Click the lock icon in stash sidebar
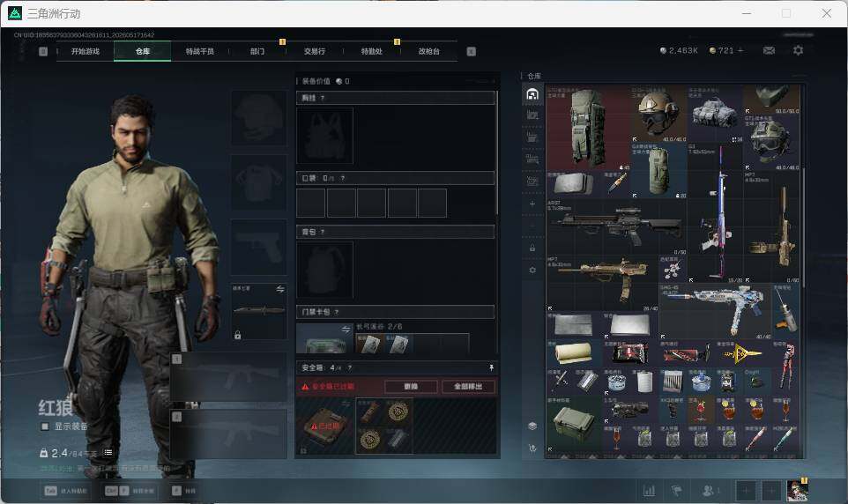 point(532,248)
